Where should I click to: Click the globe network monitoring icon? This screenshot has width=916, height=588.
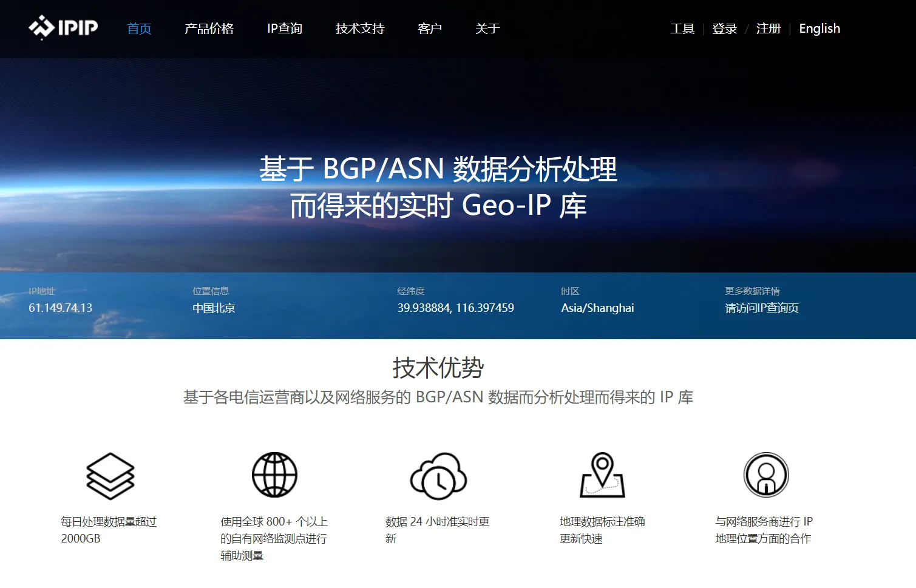click(274, 475)
